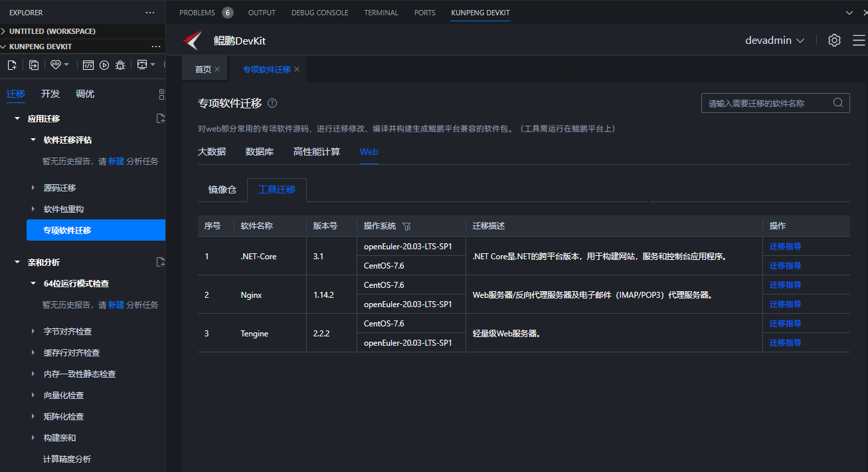Click the filter icon in 操作系统 column
The height and width of the screenshot is (472, 868).
point(406,226)
